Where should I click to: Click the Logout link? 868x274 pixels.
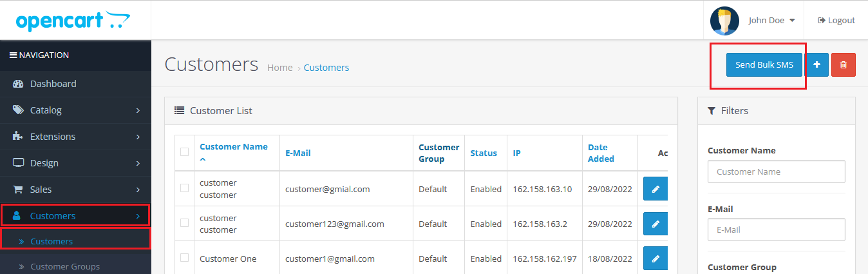coord(836,21)
